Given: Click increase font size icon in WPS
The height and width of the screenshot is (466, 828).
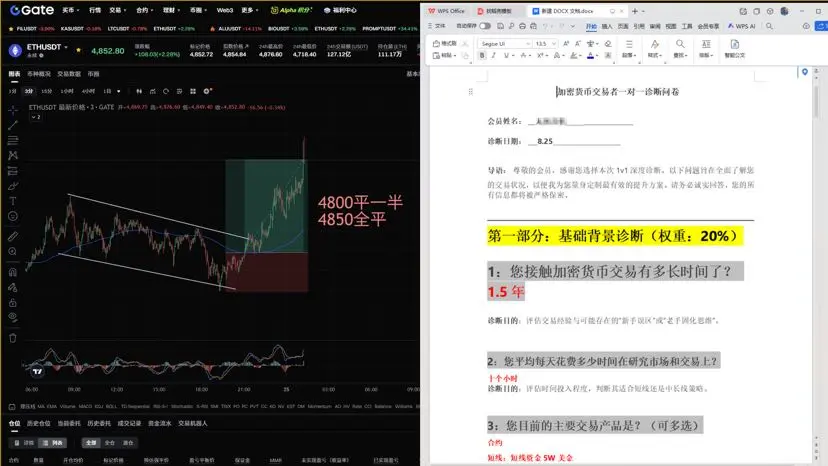Looking at the screenshot, I should 566,44.
